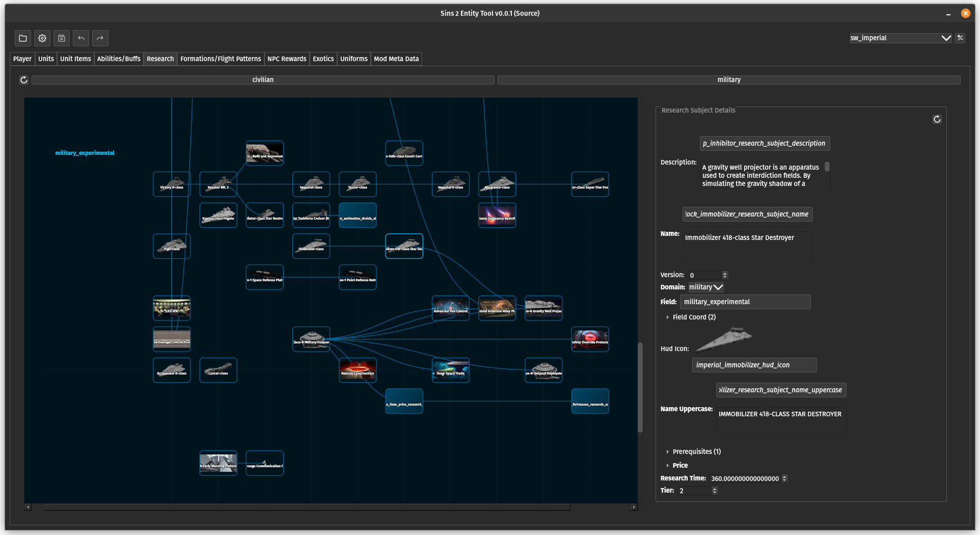Open the settings gear icon
This screenshot has height=535, width=980.
point(42,38)
